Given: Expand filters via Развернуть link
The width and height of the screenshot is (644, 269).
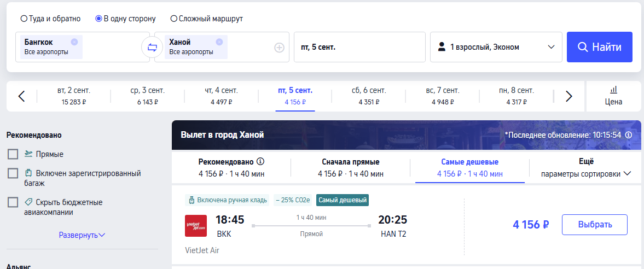Looking at the screenshot, I should pyautogui.click(x=82, y=235).
